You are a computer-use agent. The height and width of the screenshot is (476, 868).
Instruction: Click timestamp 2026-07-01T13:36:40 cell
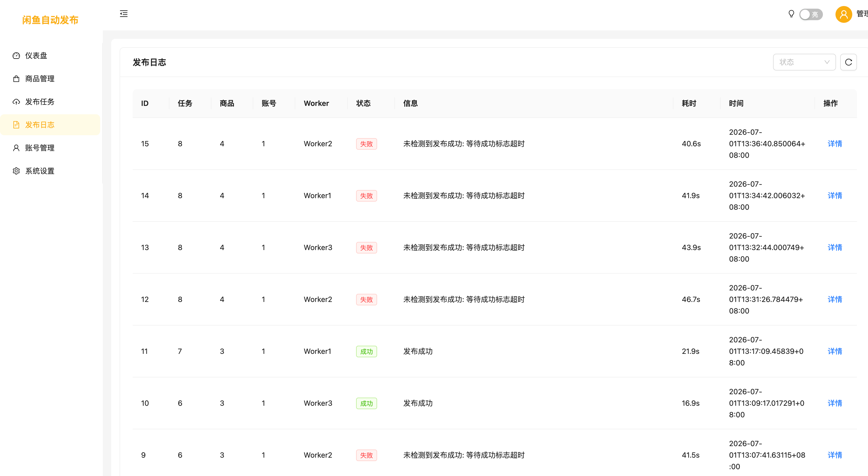[x=767, y=144]
